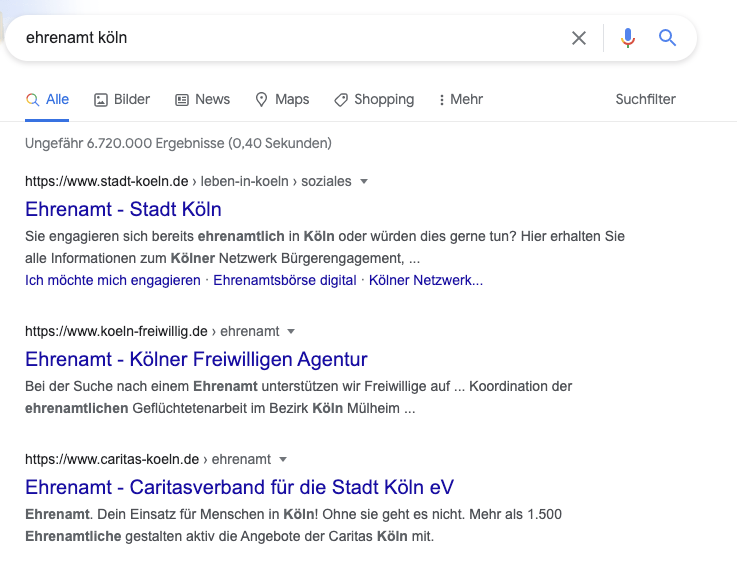Follow the Ich möchte mich engagieren sitelink
This screenshot has height=565, width=737.
pyautogui.click(x=113, y=280)
